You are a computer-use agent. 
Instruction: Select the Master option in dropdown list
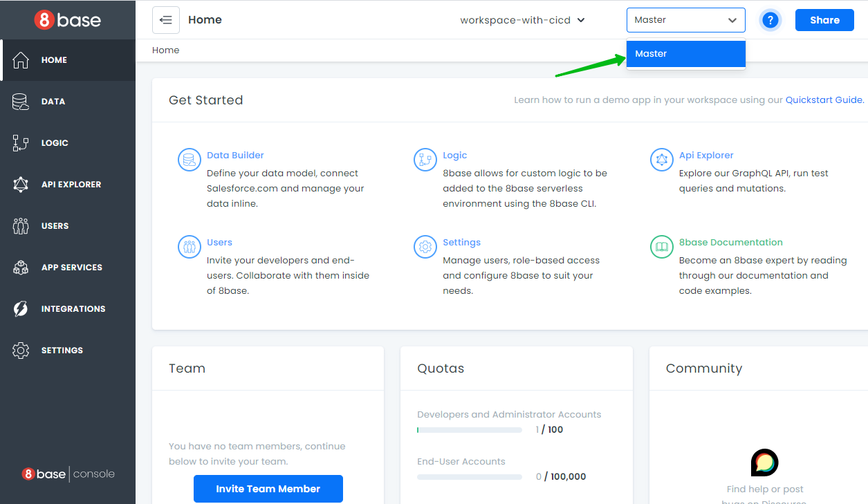(x=685, y=54)
